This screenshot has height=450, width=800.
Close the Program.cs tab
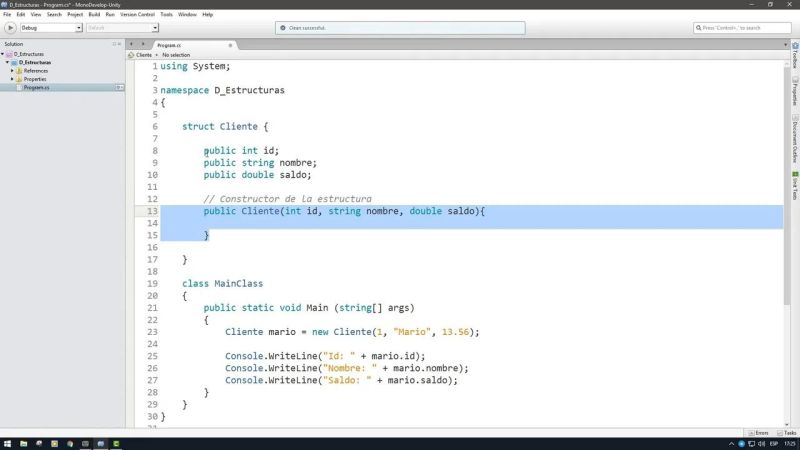point(230,45)
